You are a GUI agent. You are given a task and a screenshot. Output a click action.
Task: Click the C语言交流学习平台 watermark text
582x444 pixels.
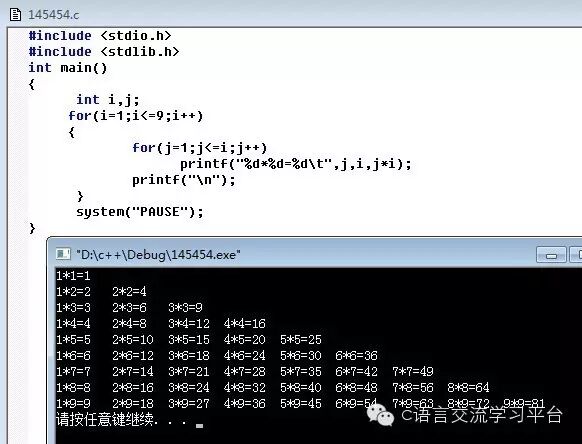[x=482, y=415]
